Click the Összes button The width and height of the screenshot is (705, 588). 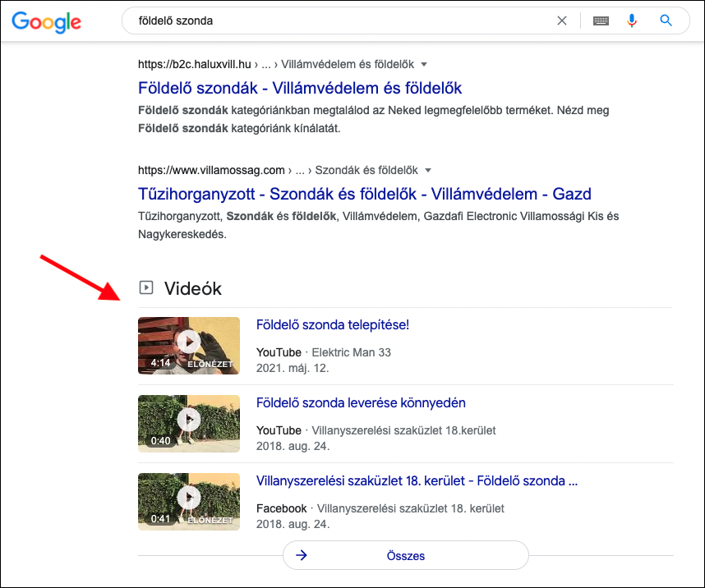(x=406, y=556)
